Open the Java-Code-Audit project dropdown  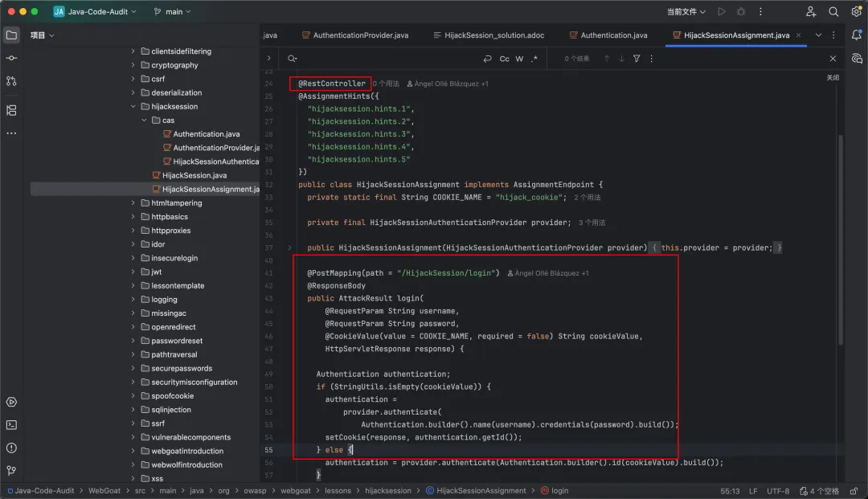95,11
